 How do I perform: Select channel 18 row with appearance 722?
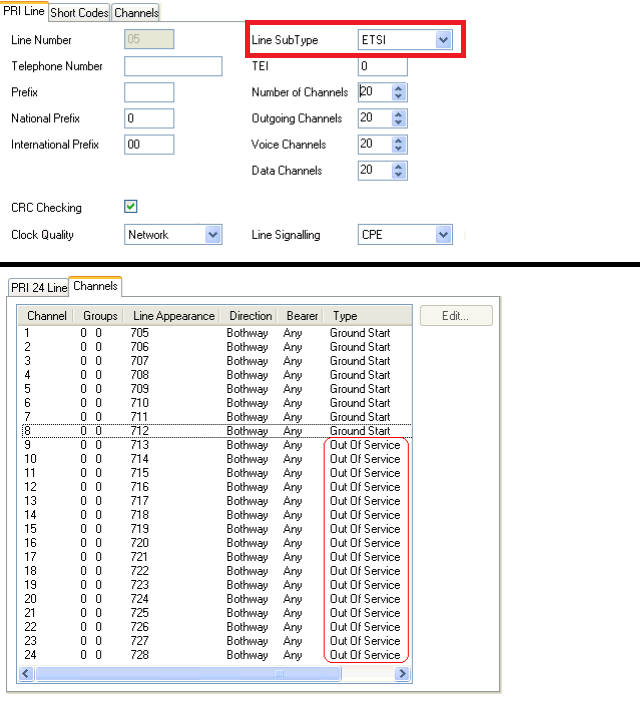click(x=215, y=571)
